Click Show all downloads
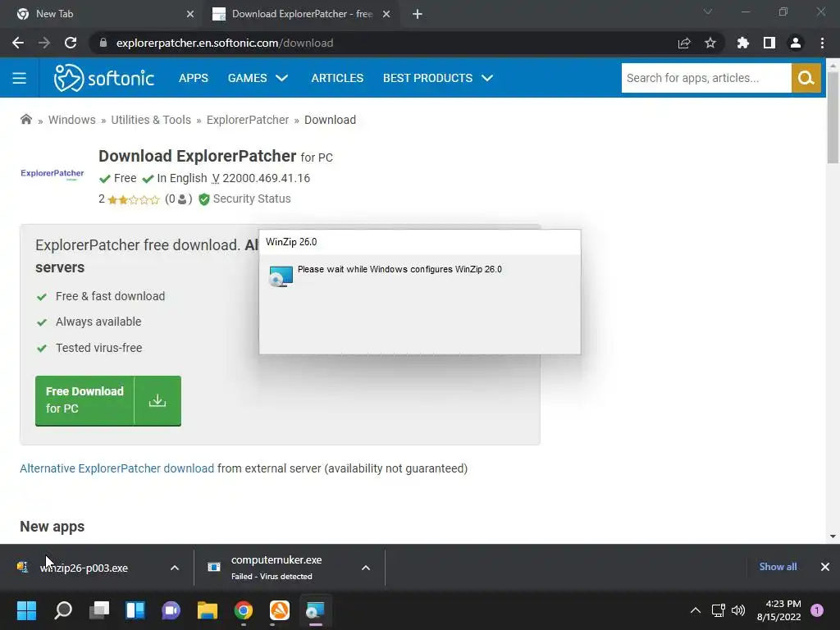Image resolution: width=840 pixels, height=630 pixels. (x=778, y=567)
